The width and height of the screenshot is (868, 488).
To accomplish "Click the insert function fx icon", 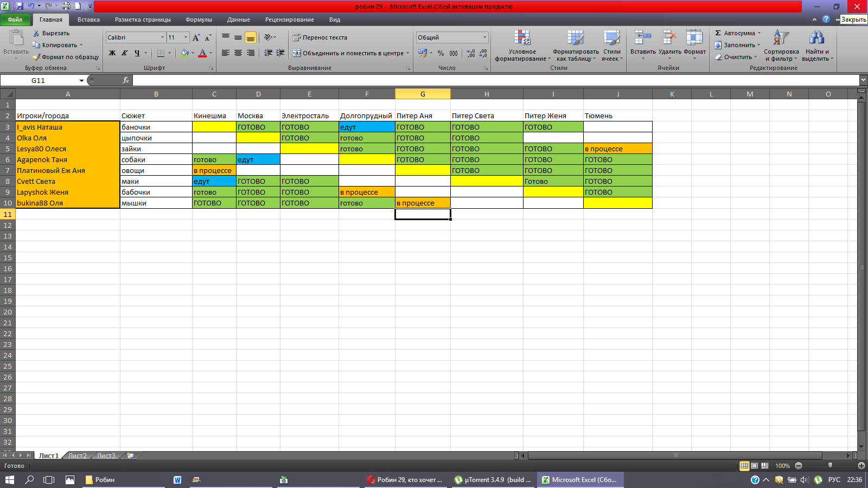I will coord(126,80).
